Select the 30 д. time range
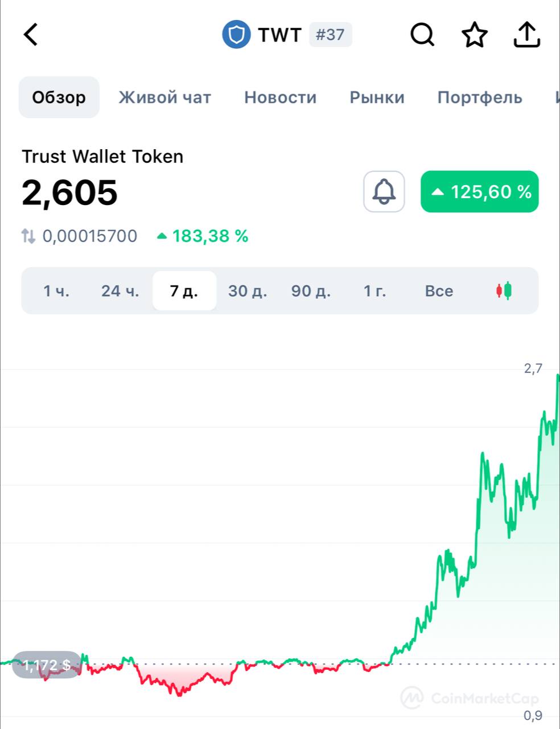This screenshot has width=560, height=729. point(248,291)
